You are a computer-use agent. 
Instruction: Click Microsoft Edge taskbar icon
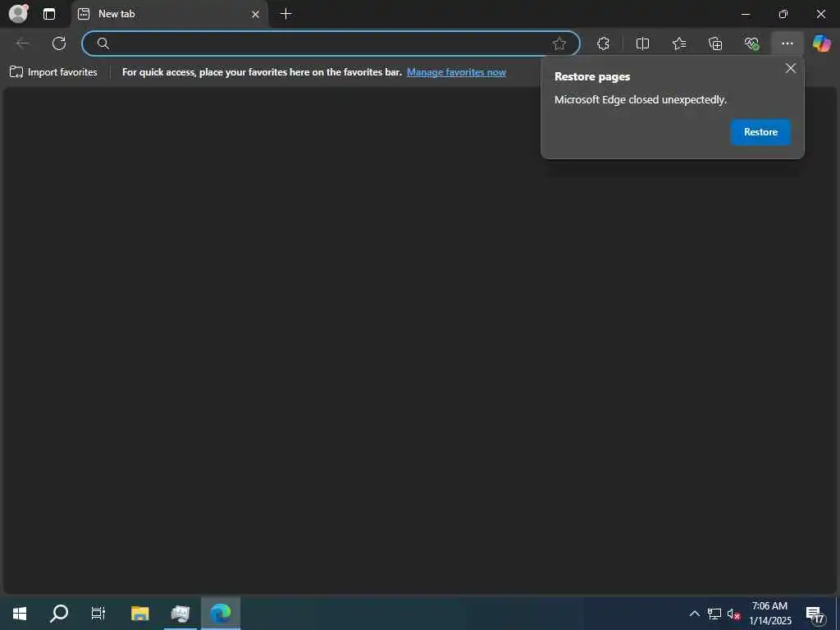point(221,613)
